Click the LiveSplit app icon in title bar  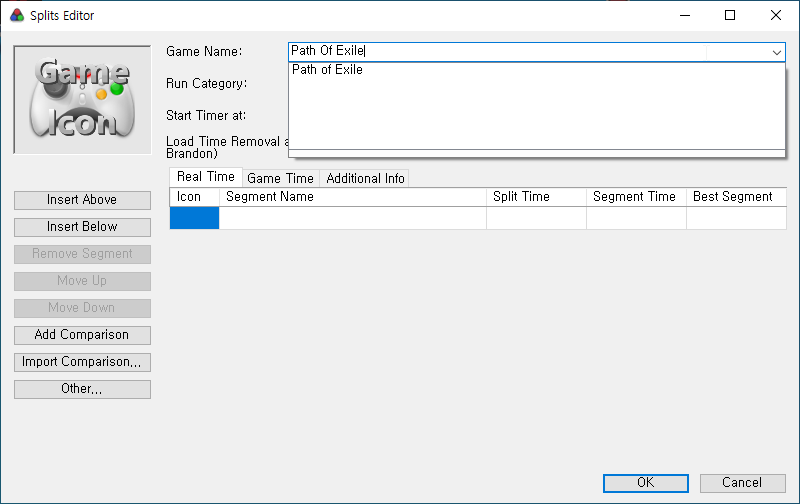tap(17, 15)
